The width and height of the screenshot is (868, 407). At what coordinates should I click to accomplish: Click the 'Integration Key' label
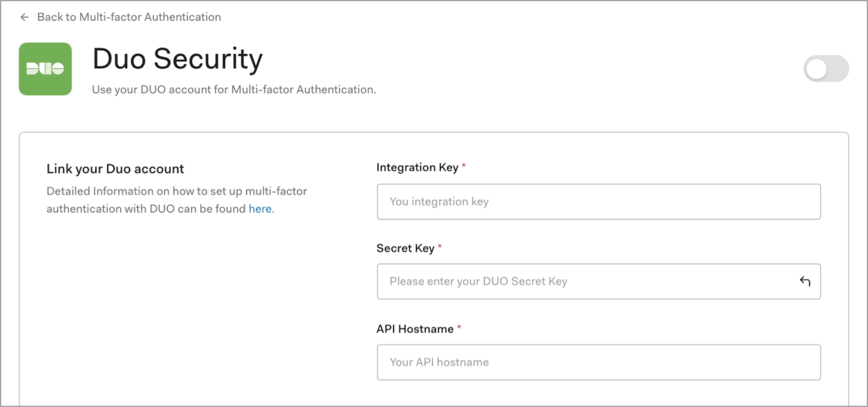point(417,167)
